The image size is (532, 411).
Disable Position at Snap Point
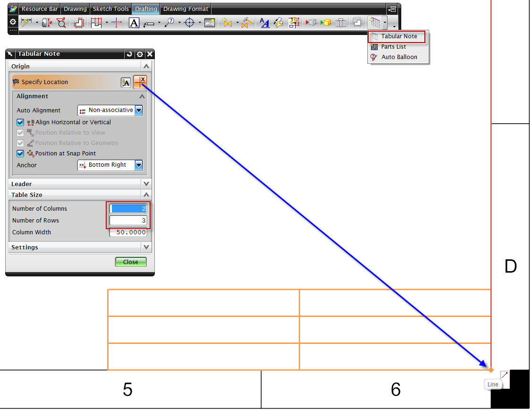(x=20, y=153)
